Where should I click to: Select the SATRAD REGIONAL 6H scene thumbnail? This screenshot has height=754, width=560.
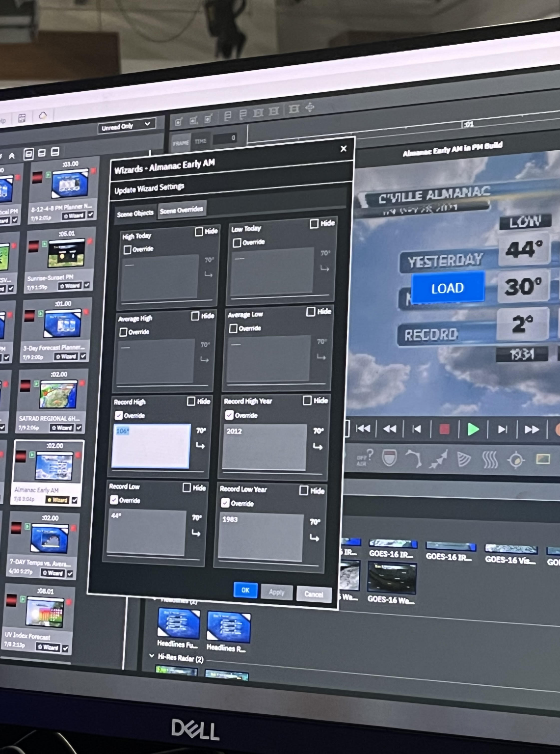tap(59, 395)
